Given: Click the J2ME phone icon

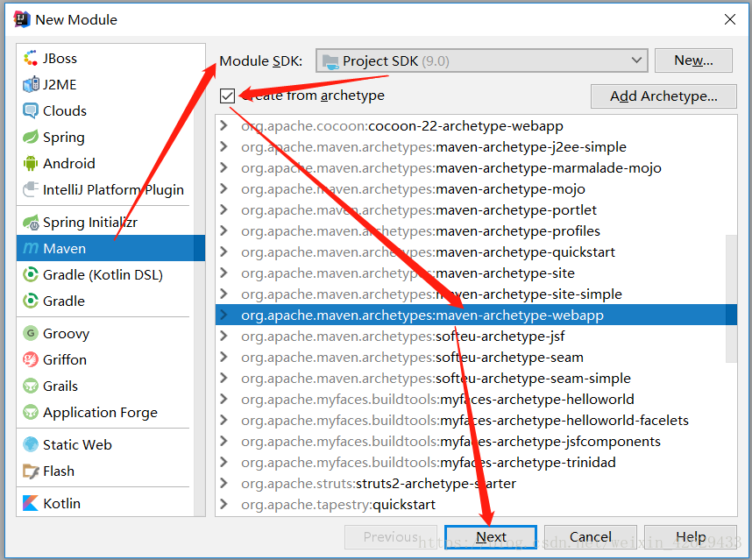Looking at the screenshot, I should pos(31,84).
